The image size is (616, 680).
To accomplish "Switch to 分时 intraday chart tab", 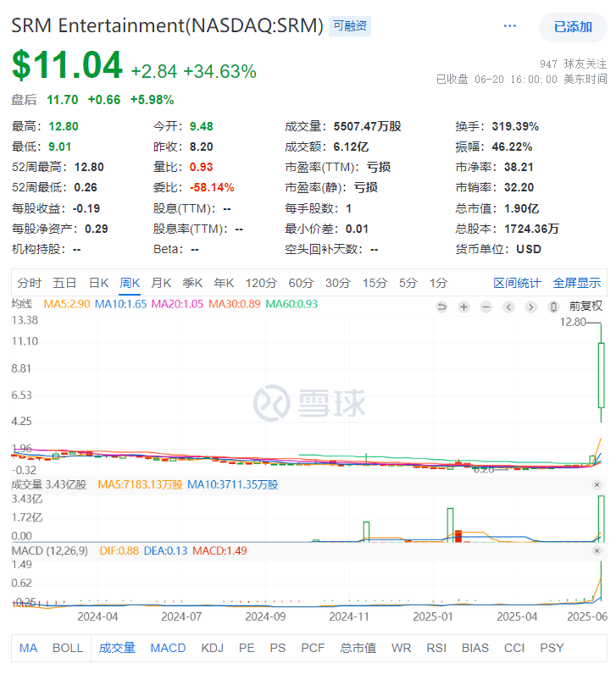I will click(x=29, y=283).
